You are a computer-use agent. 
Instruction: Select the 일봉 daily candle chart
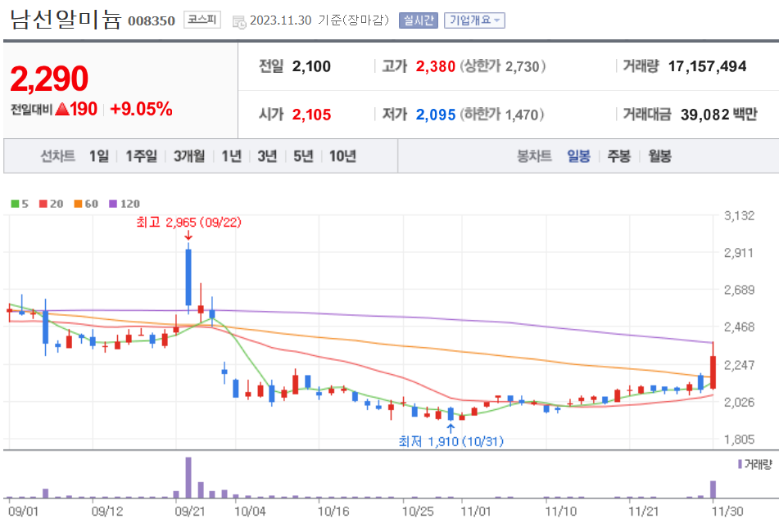coord(579,156)
